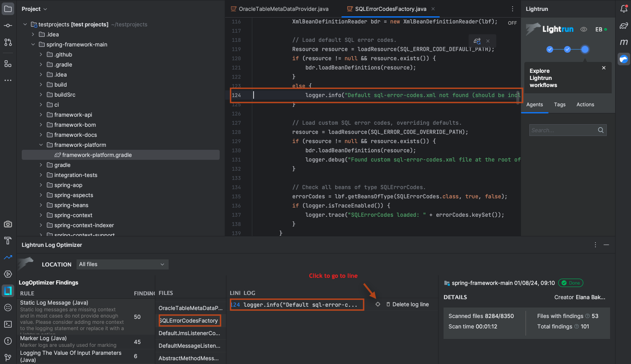Click the Lightrun agents search field
The height and width of the screenshot is (364, 631).
(x=563, y=130)
